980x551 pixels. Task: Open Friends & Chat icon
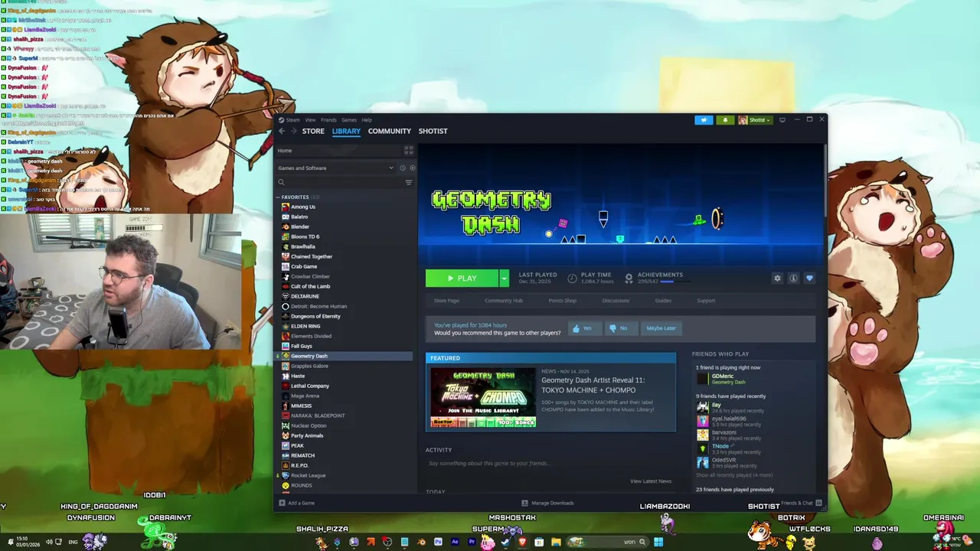818,503
